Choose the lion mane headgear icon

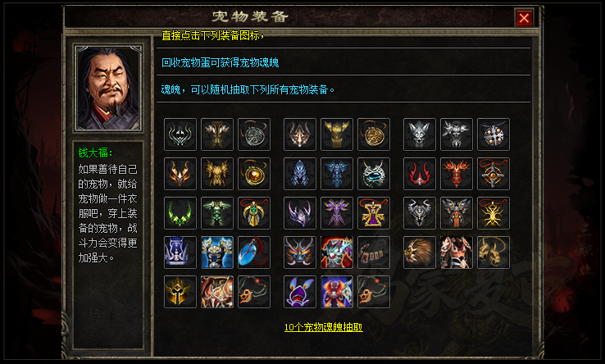point(420,253)
